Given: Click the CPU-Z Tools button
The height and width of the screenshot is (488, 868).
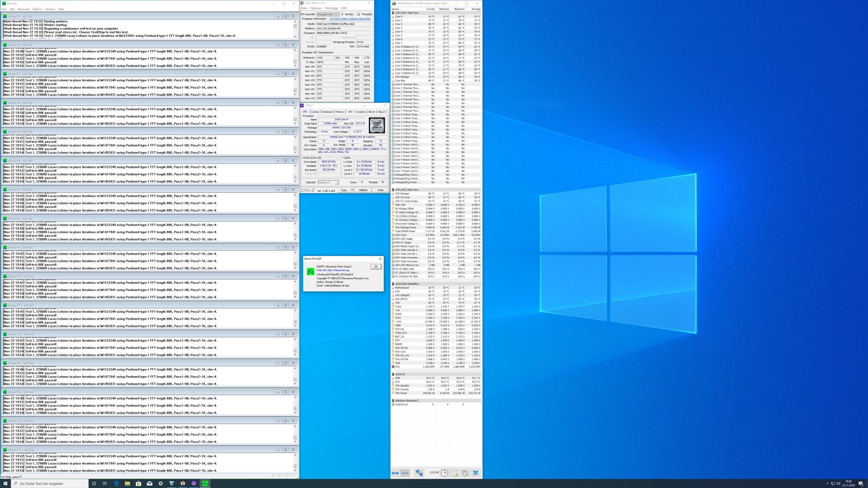Looking at the screenshot, I should [344, 190].
